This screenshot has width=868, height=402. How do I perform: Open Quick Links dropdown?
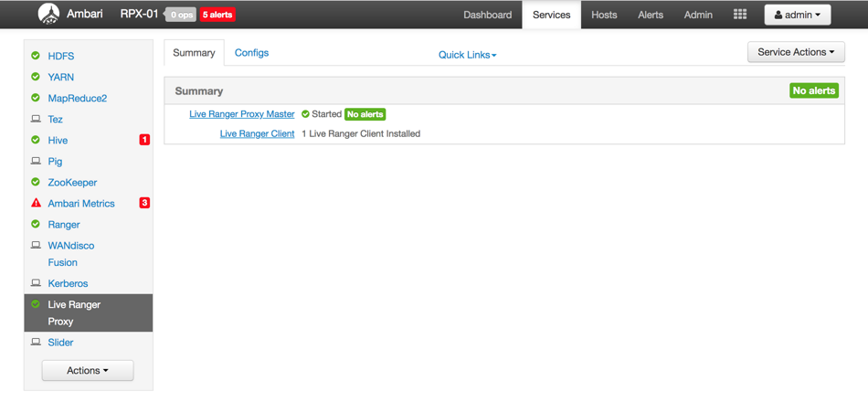click(x=467, y=55)
